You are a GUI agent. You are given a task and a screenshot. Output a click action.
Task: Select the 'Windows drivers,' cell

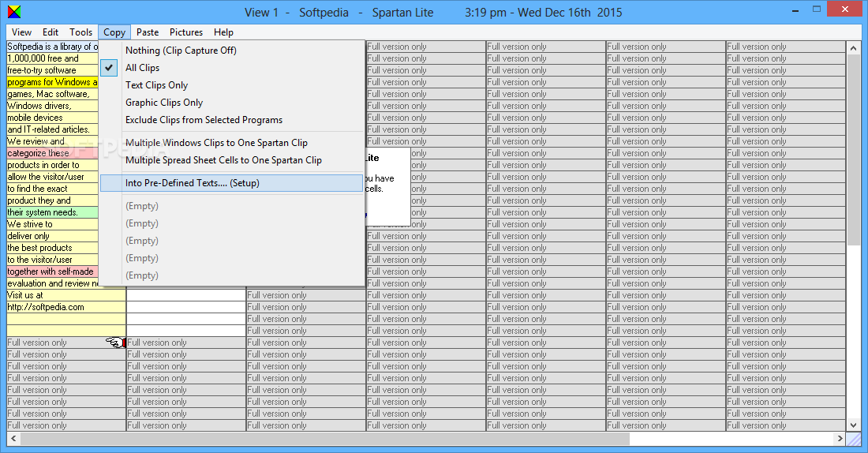[53, 106]
